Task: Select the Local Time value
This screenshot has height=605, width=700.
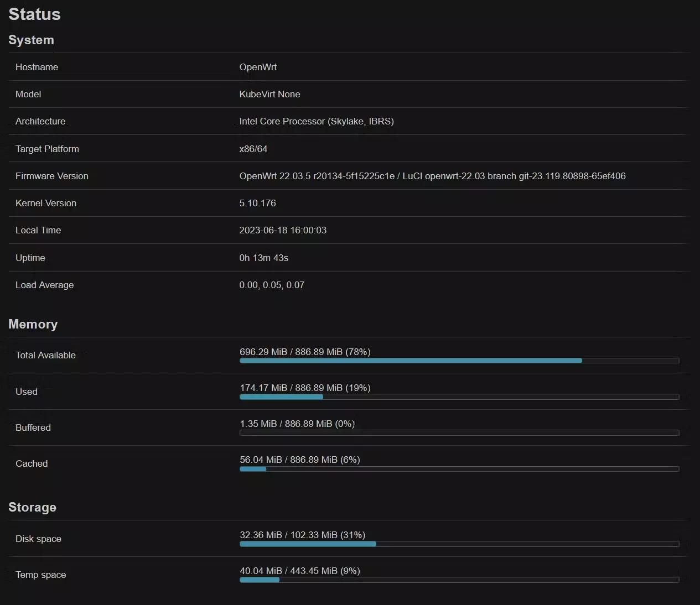Action: [x=283, y=230]
